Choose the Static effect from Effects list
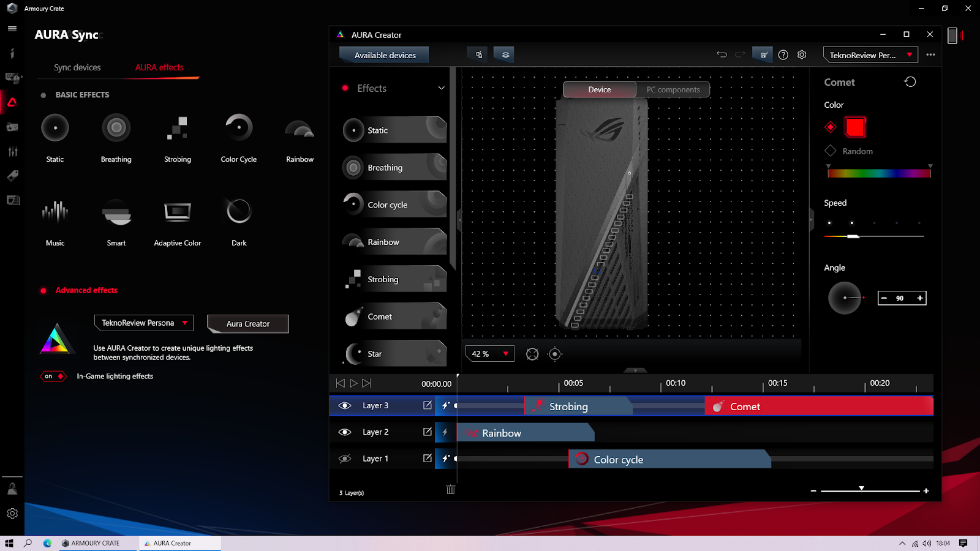980x551 pixels. [394, 130]
